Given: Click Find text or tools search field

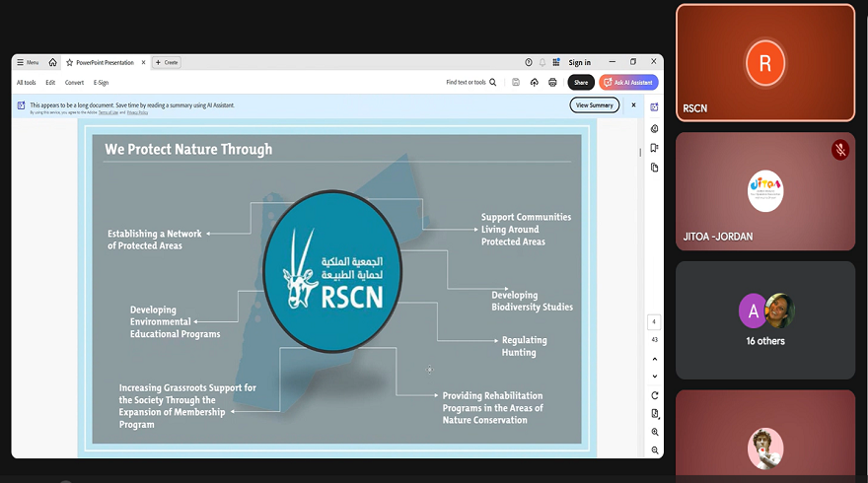Looking at the screenshot, I should (467, 83).
